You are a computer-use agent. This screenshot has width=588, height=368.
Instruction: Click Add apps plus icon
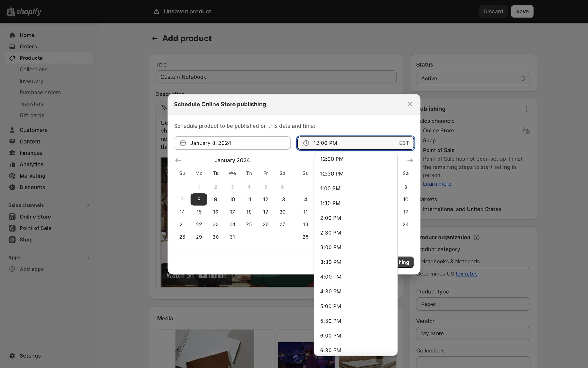coord(12,269)
